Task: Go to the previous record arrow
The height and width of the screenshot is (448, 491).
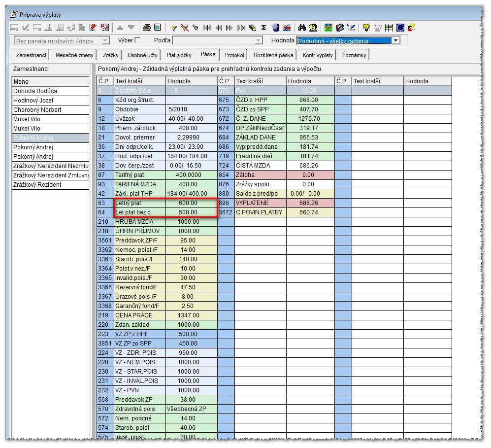Action: pos(219,28)
